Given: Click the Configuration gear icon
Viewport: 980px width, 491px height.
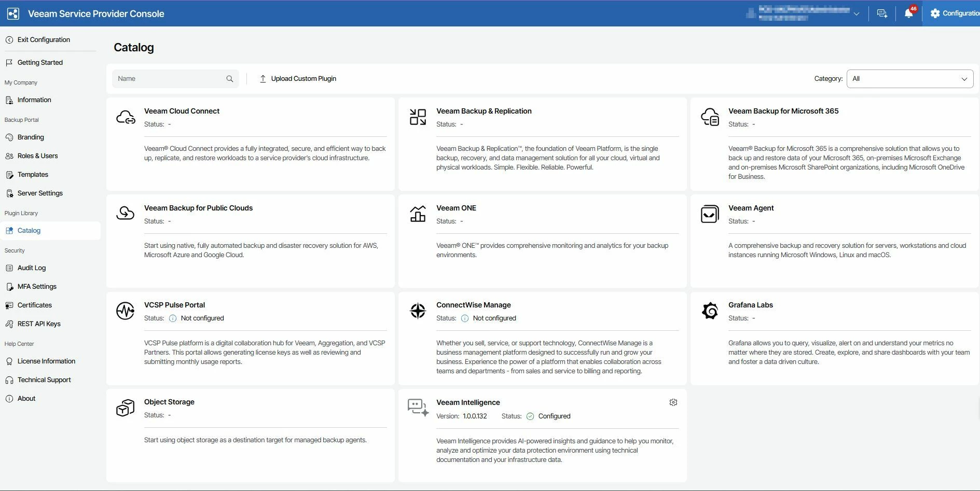Looking at the screenshot, I should pyautogui.click(x=935, y=13).
